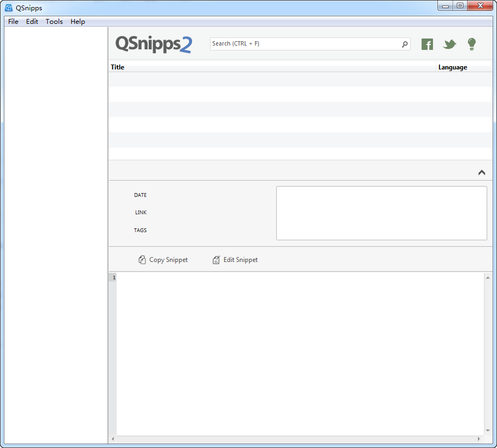Open the Edit menu
Screen dimensions: 497x448
tap(32, 22)
